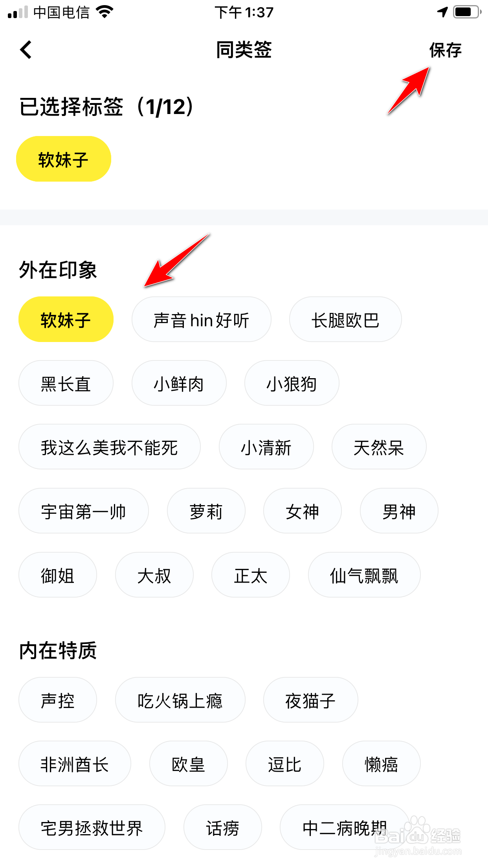Save the selected tags with 保存
This screenshot has height=868, width=488.
[445, 50]
